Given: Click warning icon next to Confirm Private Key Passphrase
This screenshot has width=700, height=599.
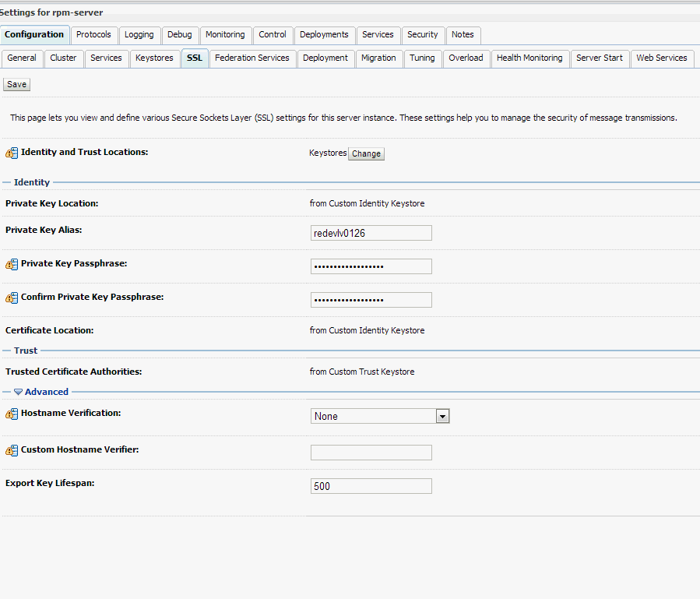Looking at the screenshot, I should (12, 298).
